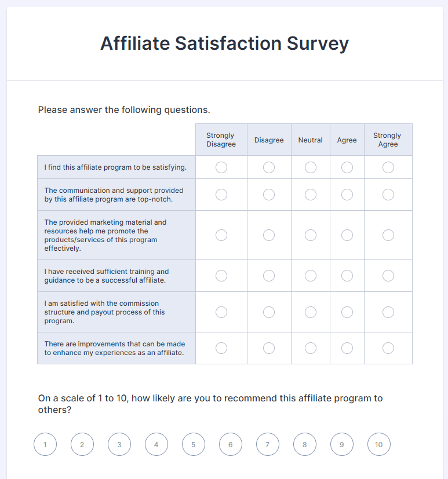Select Strongly Agree for commission structure question

(x=388, y=312)
